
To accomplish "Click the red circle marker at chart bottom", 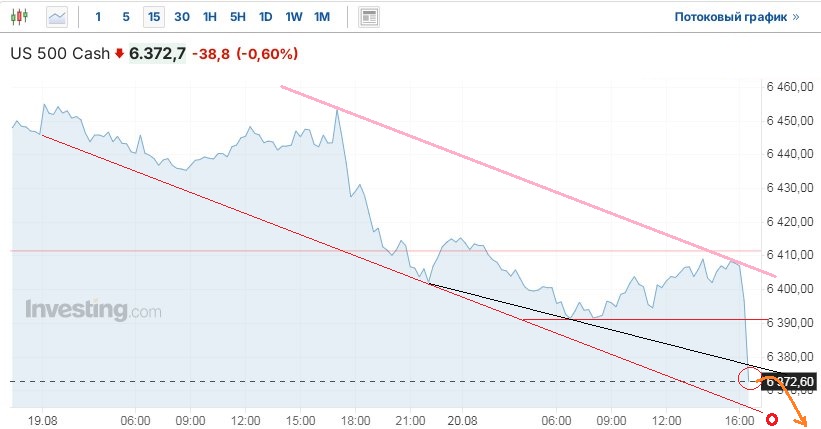I will coord(769,417).
